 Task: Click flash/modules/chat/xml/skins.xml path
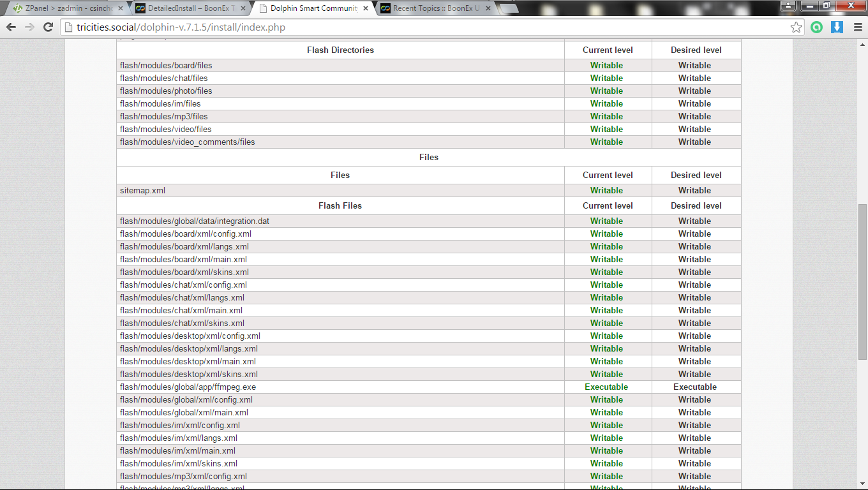[182, 323]
